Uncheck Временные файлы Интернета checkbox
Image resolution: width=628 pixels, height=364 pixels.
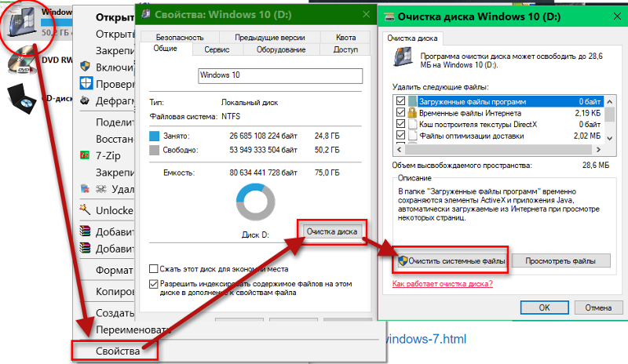point(400,112)
